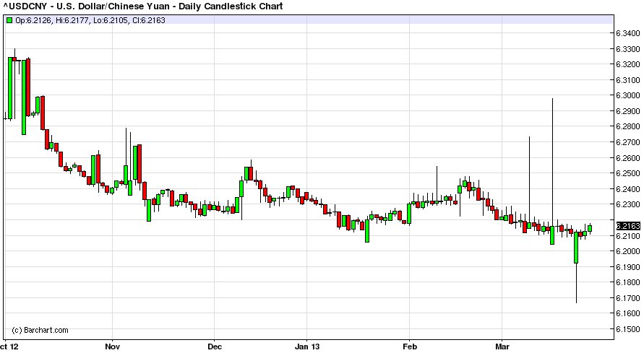Screen dimensions: 644x353
Task: Click the last green candlestick at chart's right end
Action: point(590,229)
